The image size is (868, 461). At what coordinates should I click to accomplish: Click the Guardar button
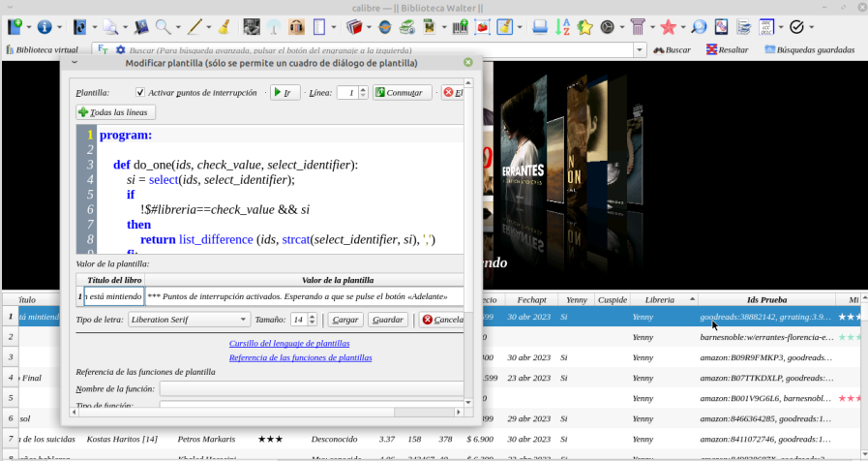[387, 320]
